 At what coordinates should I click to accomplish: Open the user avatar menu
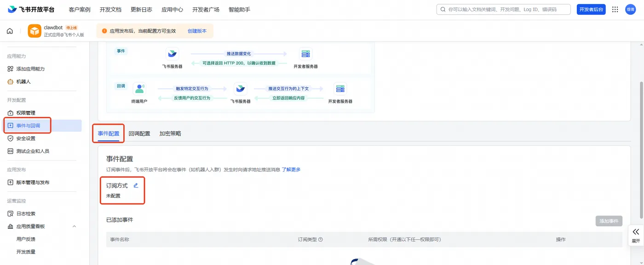[x=630, y=9]
